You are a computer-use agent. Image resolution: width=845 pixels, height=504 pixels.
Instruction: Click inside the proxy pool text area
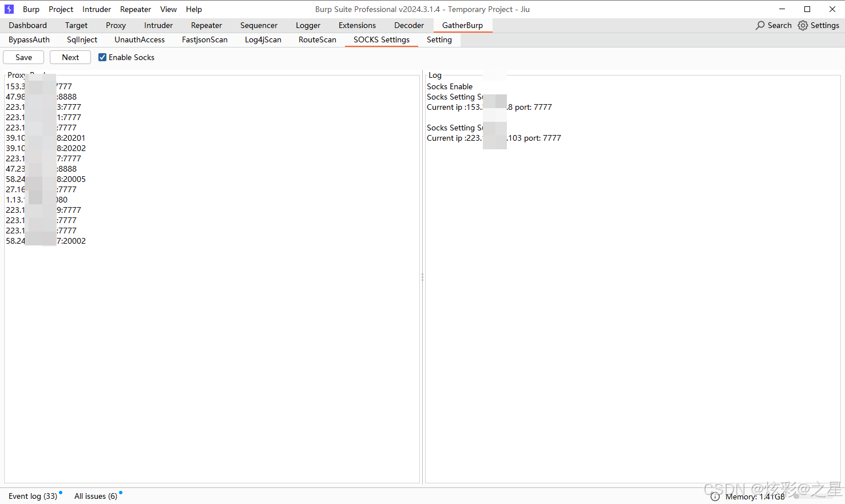[212, 343]
